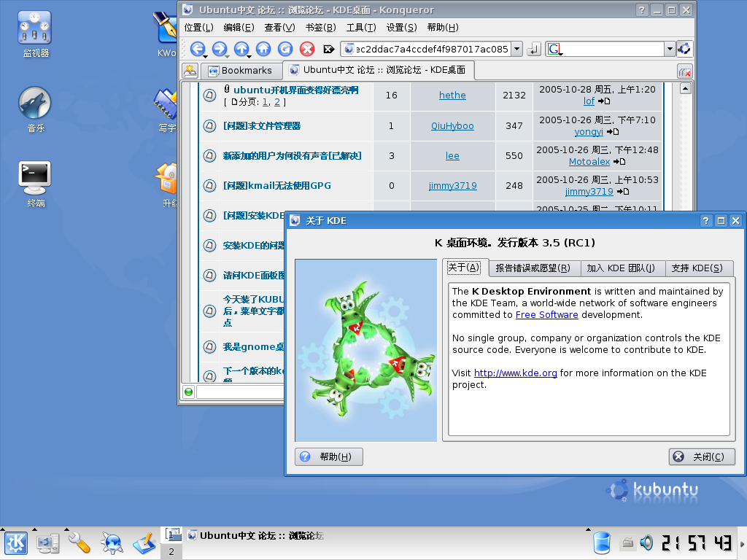This screenshot has width=747, height=560.
Task: Open the trash bin icon in the panel
Action: 602,543
